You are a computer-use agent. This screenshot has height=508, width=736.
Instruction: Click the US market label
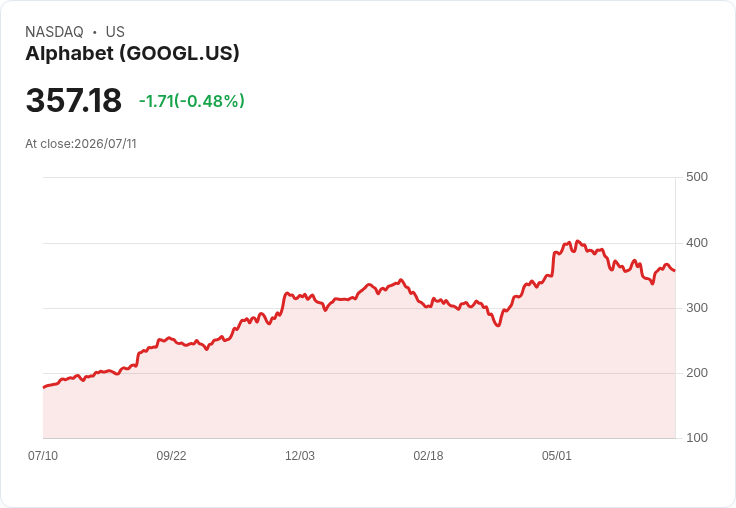pyautogui.click(x=115, y=31)
